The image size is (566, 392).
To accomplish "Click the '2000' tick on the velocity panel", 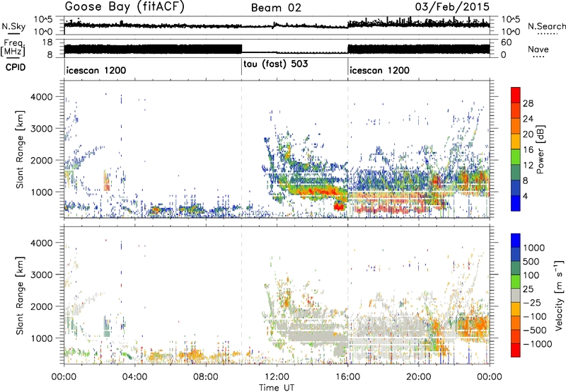I will [41, 306].
